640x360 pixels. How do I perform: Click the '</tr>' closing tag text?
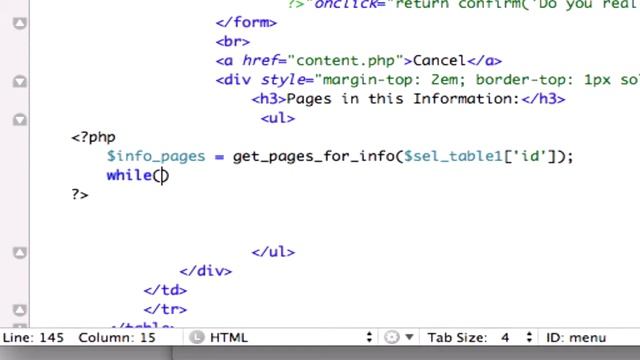tap(165, 309)
